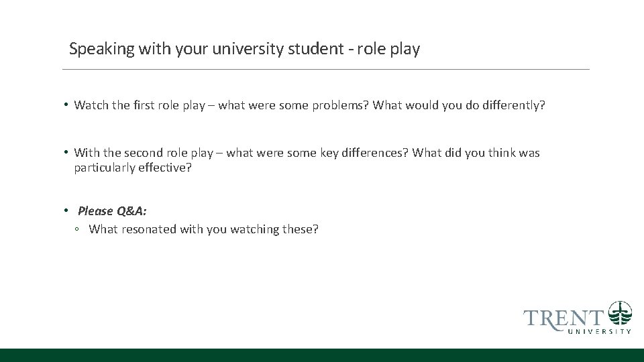Click the Trent University crest emblem
This screenshot has height=362, width=644.
619,313
